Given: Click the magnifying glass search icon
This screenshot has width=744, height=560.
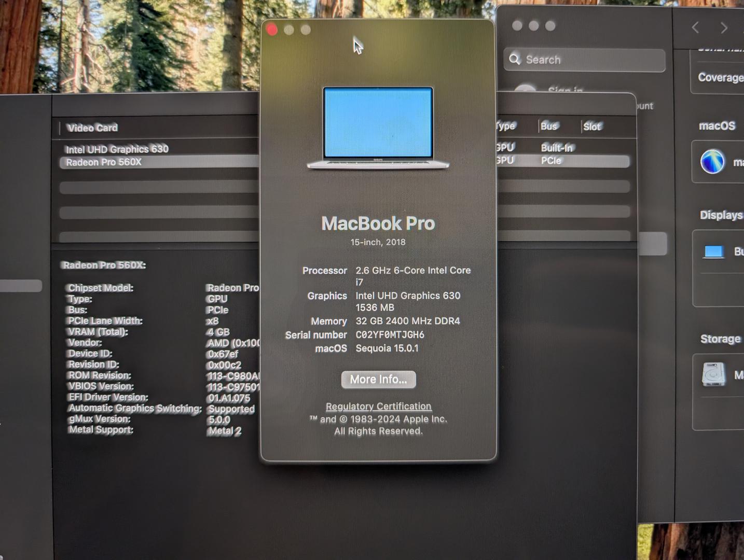Looking at the screenshot, I should [515, 59].
